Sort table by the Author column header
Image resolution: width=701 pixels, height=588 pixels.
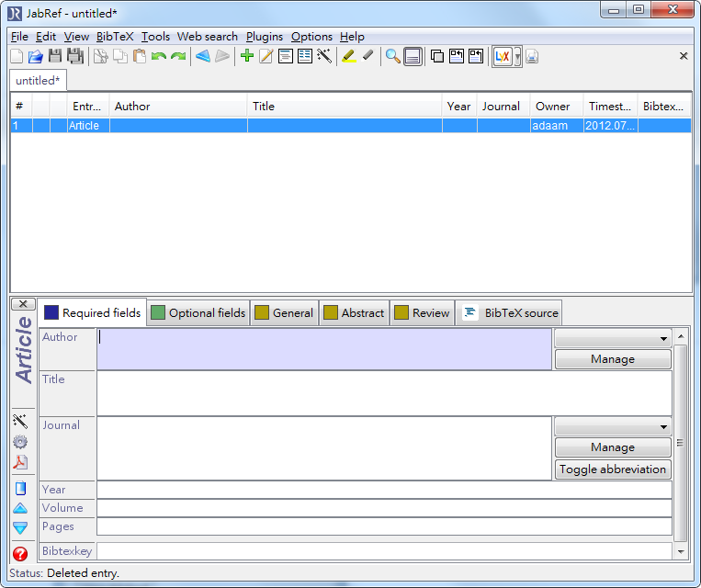pos(178,107)
